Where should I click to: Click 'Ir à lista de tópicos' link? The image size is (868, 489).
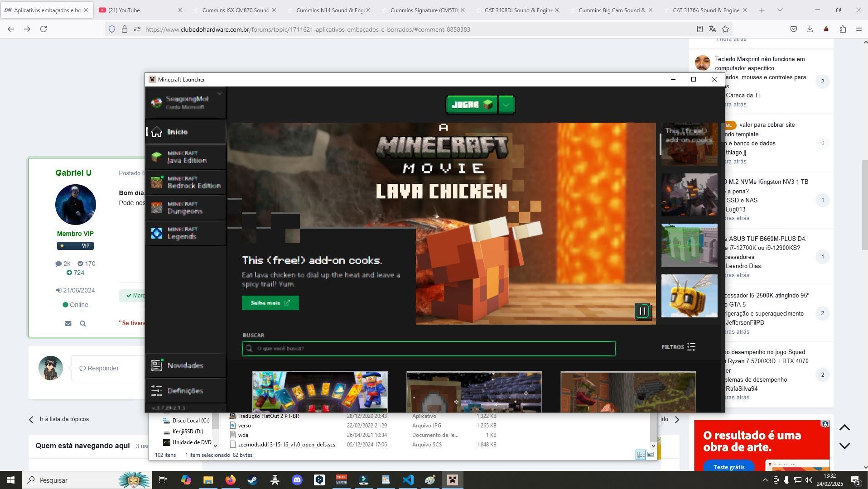pos(64,419)
